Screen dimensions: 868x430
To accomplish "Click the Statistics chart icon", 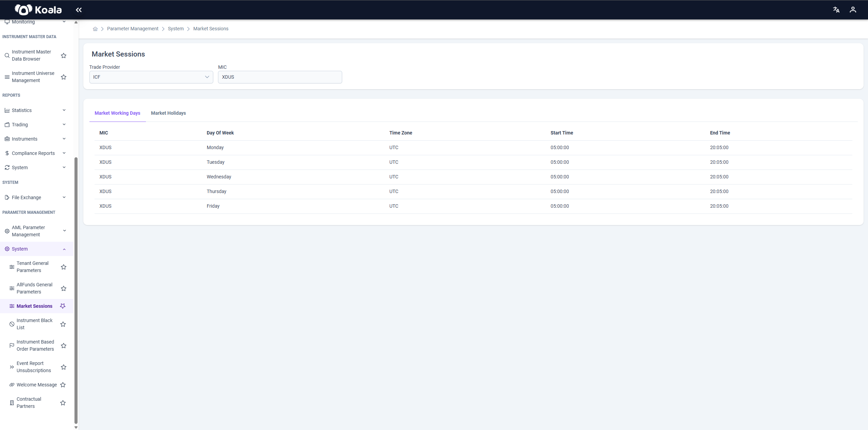I will coord(7,110).
